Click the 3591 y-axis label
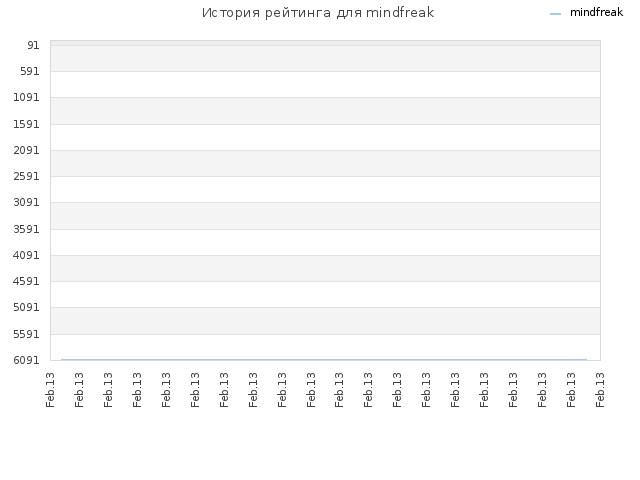Viewport: 640px width, 480px height. tap(27, 229)
